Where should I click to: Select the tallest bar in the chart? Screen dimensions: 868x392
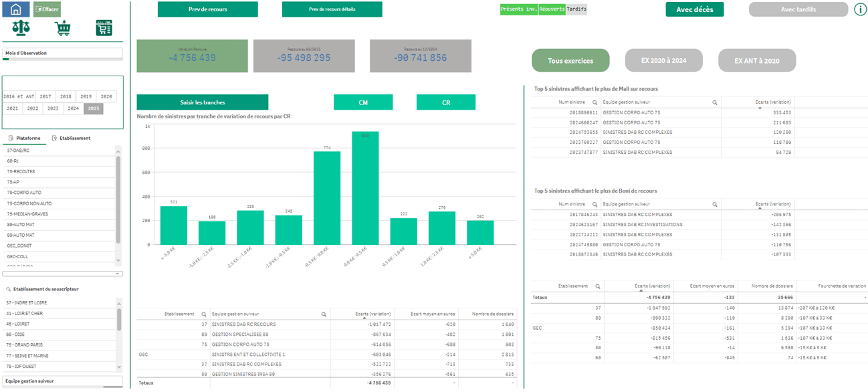(x=365, y=188)
